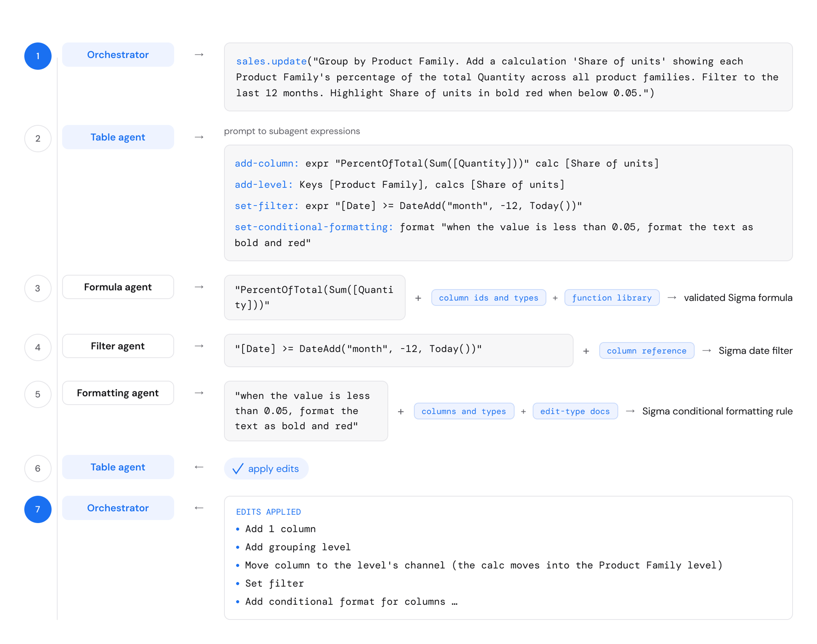Click the checkmark icon in apply edits
Screen dimensions: 817x644
pos(238,469)
